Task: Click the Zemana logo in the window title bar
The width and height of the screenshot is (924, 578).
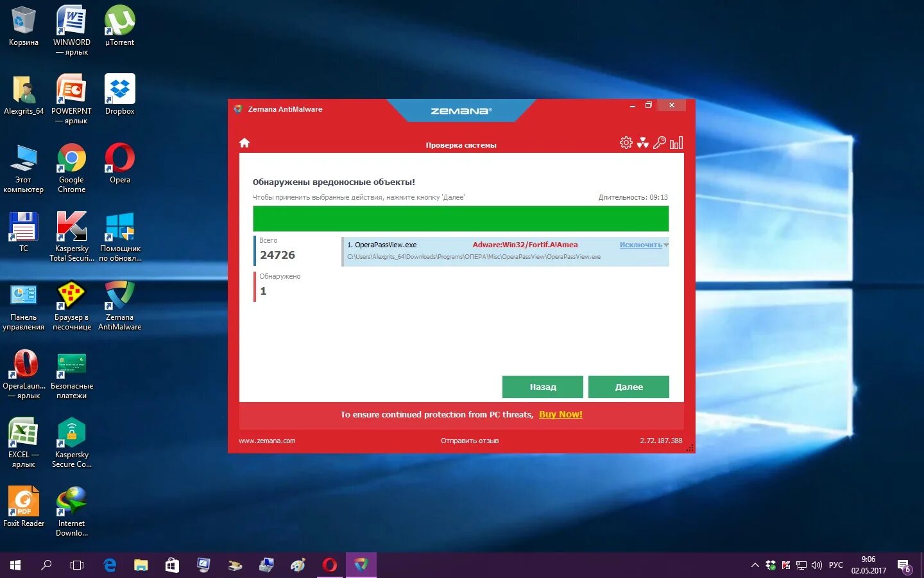Action: pyautogui.click(x=461, y=110)
